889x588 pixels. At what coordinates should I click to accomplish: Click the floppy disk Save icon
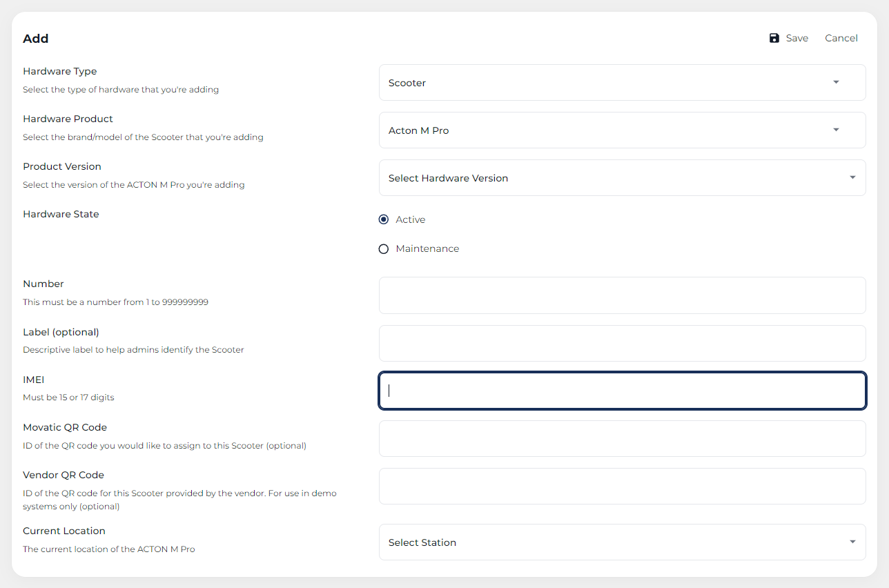click(x=774, y=38)
